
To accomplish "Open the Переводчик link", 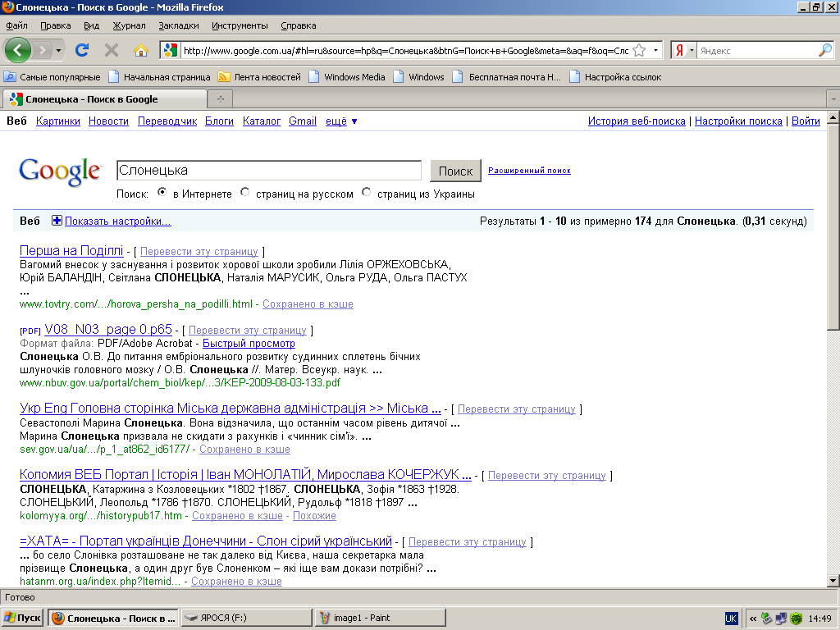I will pyautogui.click(x=167, y=121).
